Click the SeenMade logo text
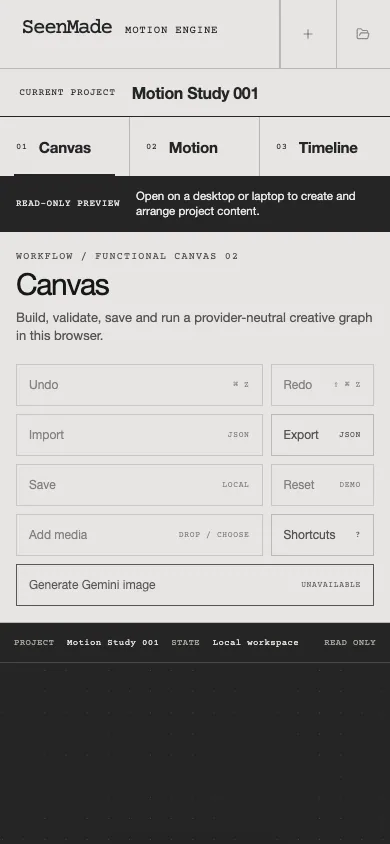The width and height of the screenshot is (390, 844). coord(67,27)
